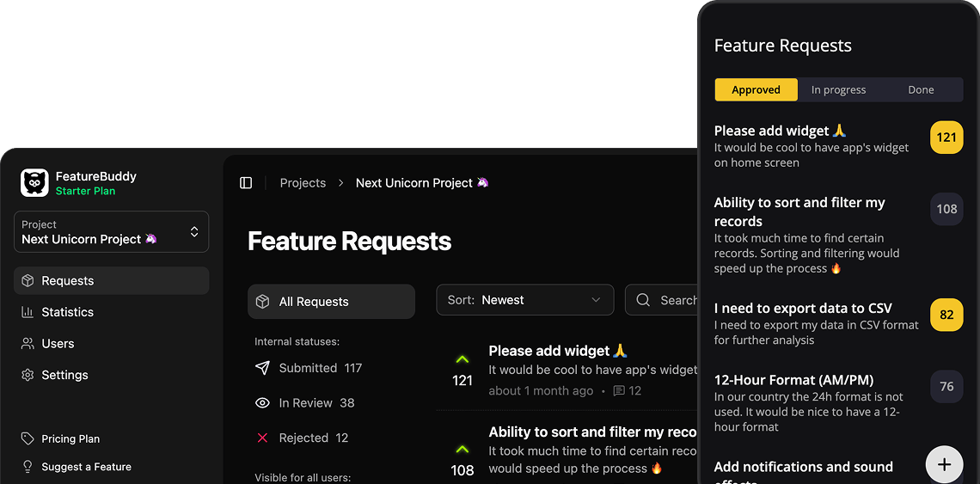980x484 pixels.
Task: Toggle the sidebar panel icon
Action: click(246, 183)
